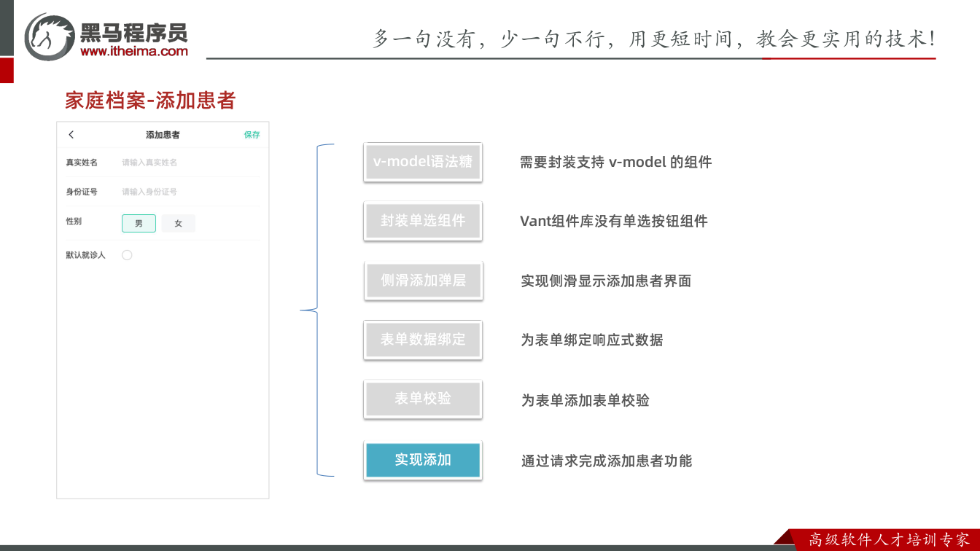Select the 封装单选组件 step box
Image resolution: width=980 pixels, height=551 pixels.
423,221
